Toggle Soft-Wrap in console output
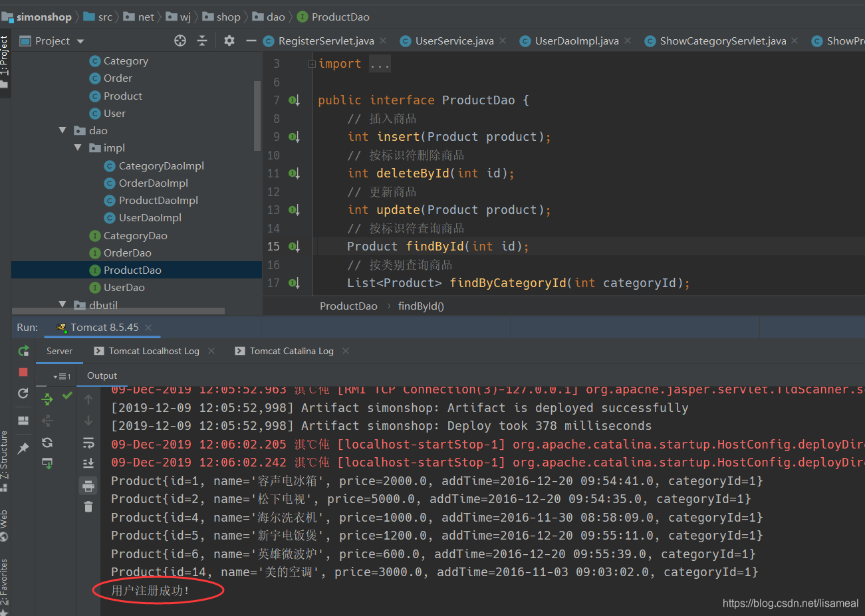This screenshot has height=616, width=865. point(88,443)
